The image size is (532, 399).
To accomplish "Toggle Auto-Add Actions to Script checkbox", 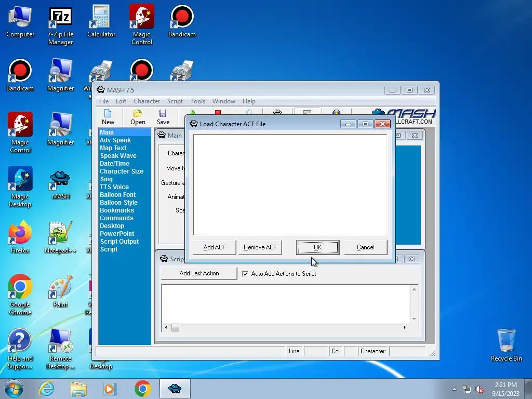I will pyautogui.click(x=245, y=274).
